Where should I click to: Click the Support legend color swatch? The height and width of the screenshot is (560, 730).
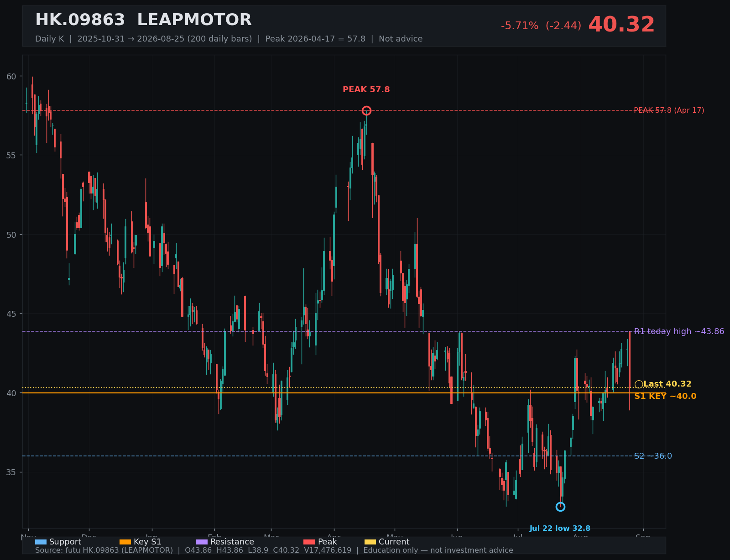41,542
